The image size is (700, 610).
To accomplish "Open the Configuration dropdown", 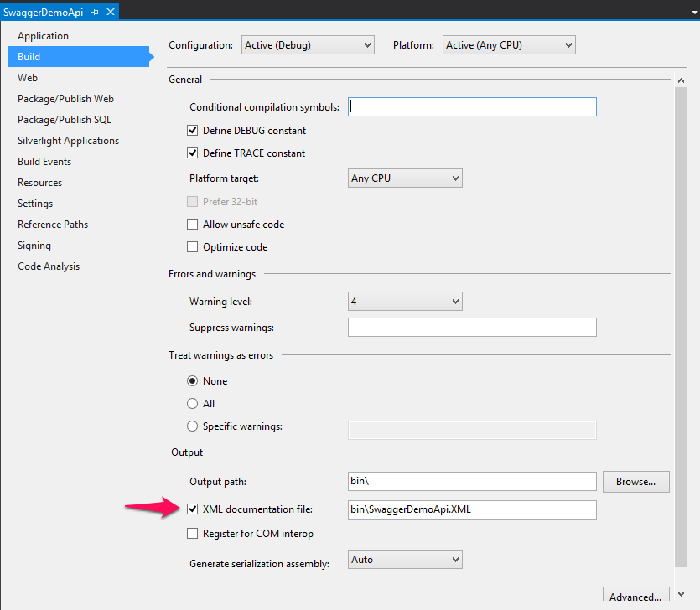I will 308,45.
